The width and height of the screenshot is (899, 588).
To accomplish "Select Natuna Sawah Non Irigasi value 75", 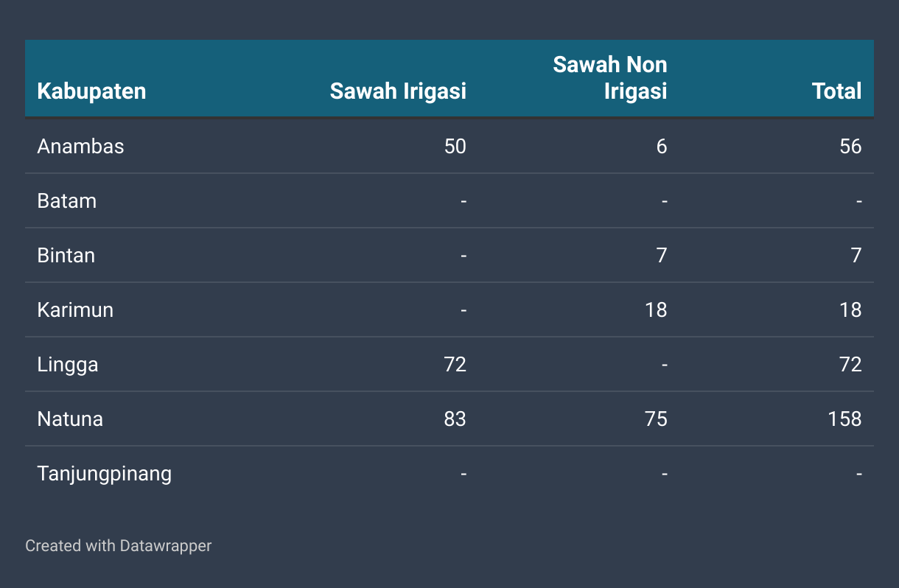I will click(656, 419).
